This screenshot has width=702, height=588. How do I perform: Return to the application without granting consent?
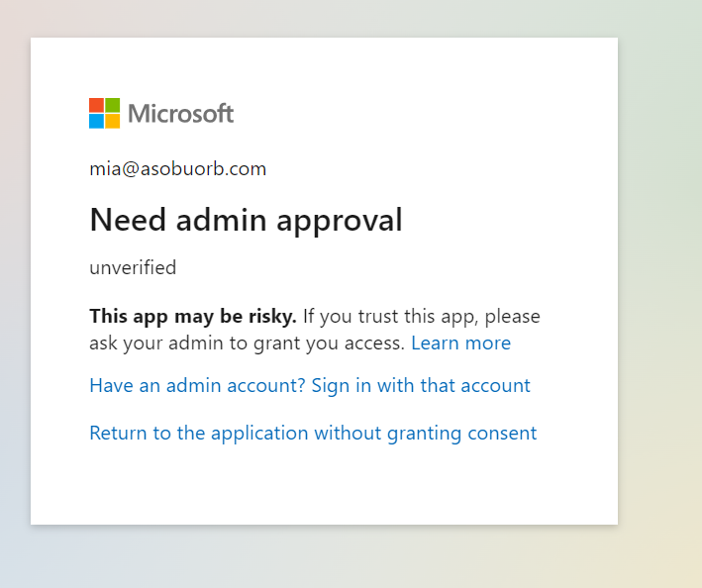point(312,433)
